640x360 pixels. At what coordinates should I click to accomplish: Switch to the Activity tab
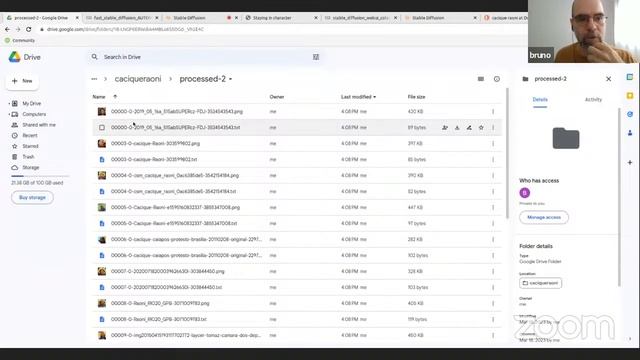click(593, 100)
